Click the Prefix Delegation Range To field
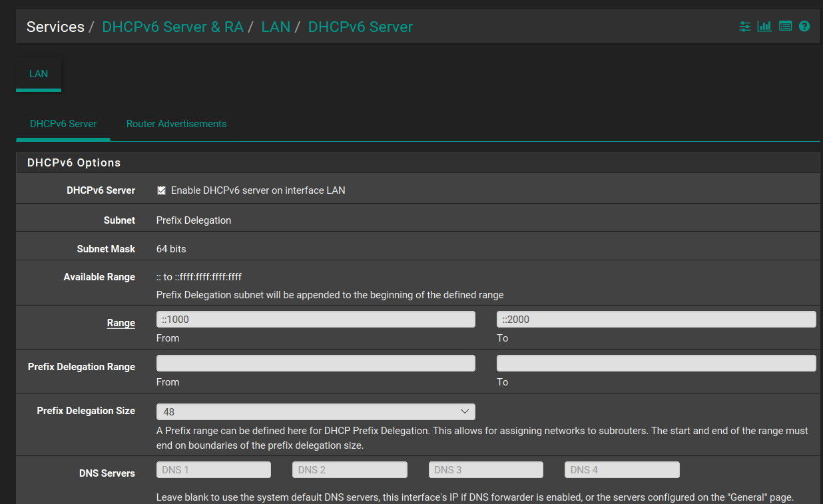The width and height of the screenshot is (823, 504). coord(656,363)
